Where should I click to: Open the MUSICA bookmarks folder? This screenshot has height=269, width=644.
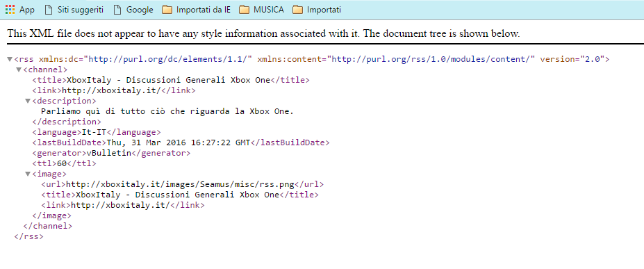tap(261, 10)
